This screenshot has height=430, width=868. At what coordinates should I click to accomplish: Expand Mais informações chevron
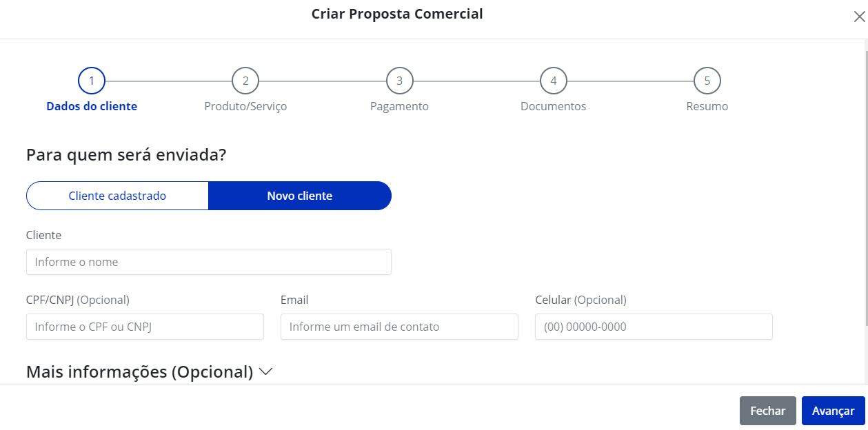point(266,372)
